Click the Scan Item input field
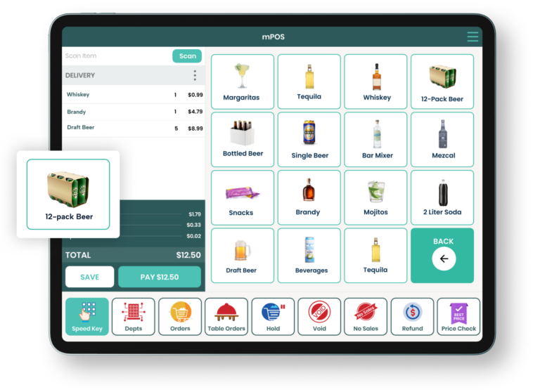This screenshot has width=540, height=392. [117, 56]
